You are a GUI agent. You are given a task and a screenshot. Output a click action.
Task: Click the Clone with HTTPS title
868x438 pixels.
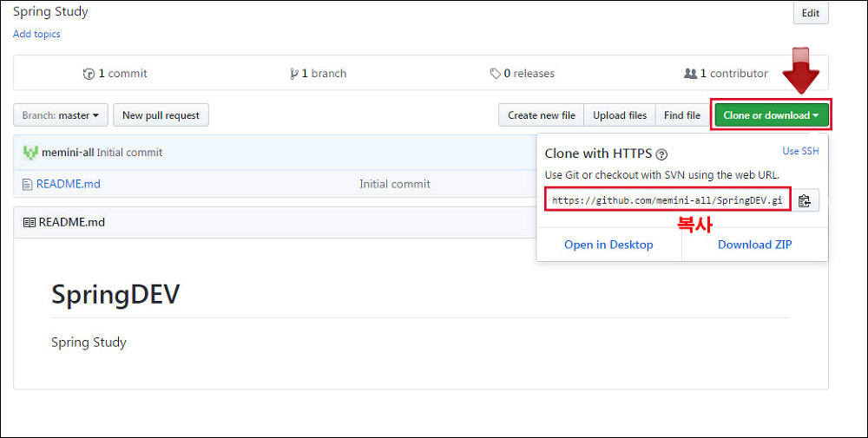598,154
